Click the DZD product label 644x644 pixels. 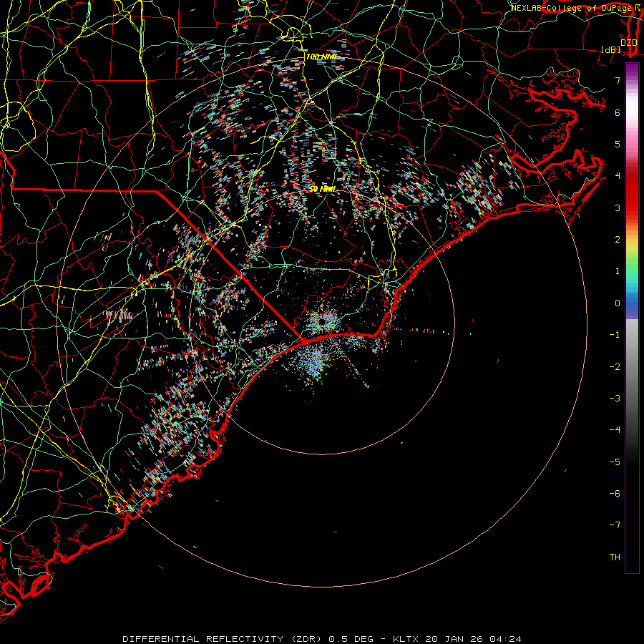click(x=628, y=43)
